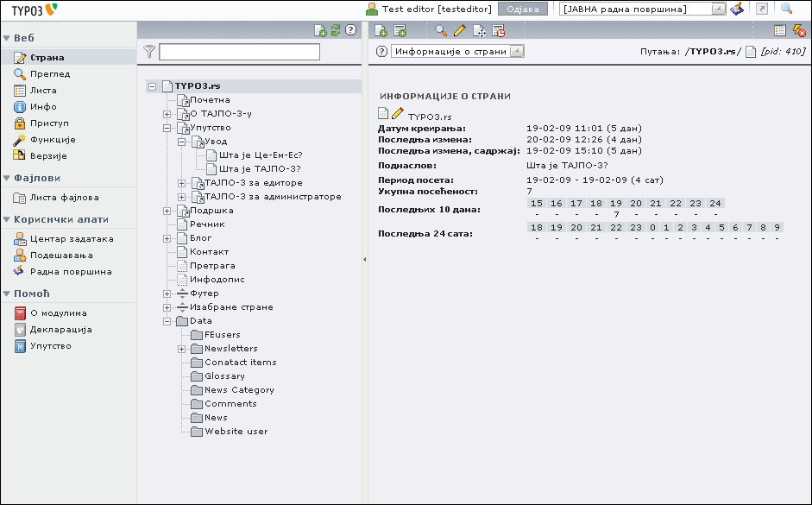Select the FEusers folder
The height and width of the screenshot is (505, 812).
point(222,335)
